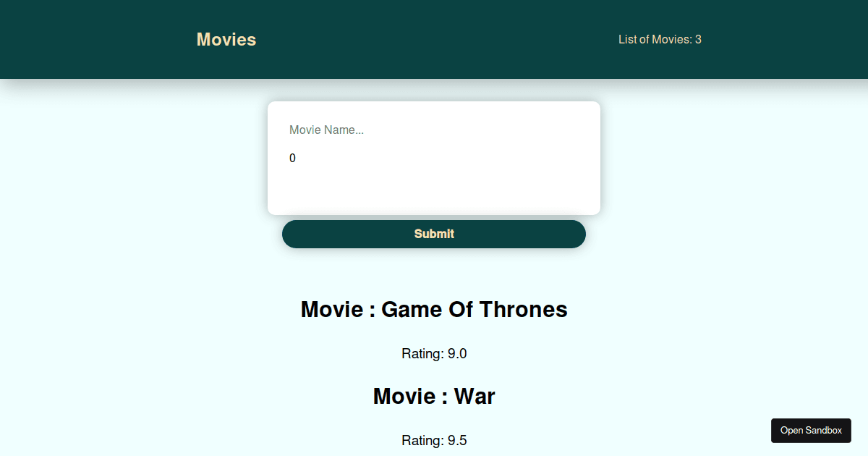Select the Rating: 9.5 text
The image size is (868, 456).
point(434,440)
